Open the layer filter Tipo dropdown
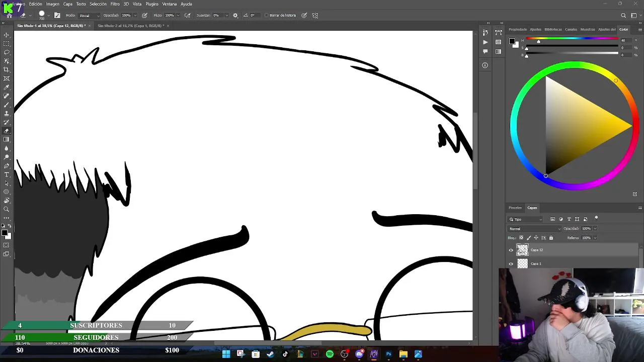Screen dimensions: 644x362 point(526,219)
